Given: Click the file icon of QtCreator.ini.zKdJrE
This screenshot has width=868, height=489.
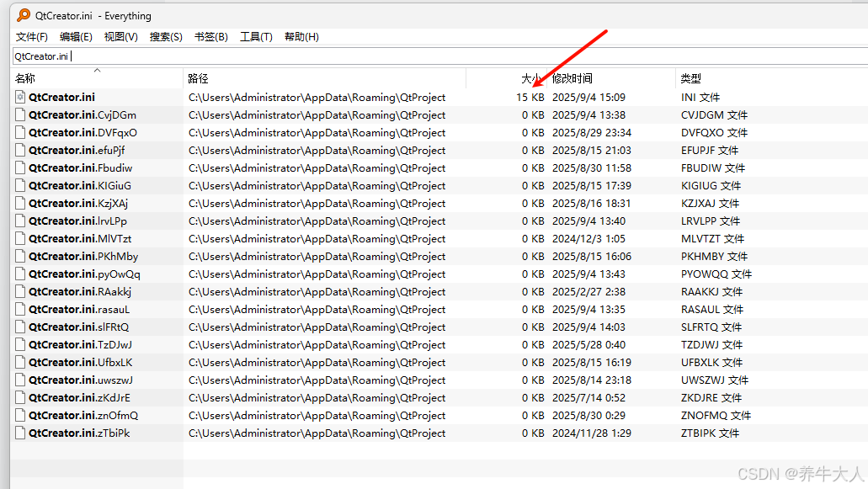Looking at the screenshot, I should click(x=20, y=398).
